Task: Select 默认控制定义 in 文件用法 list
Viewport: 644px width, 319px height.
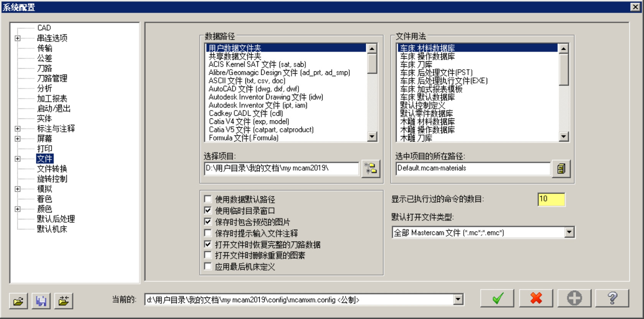Action: (423, 105)
